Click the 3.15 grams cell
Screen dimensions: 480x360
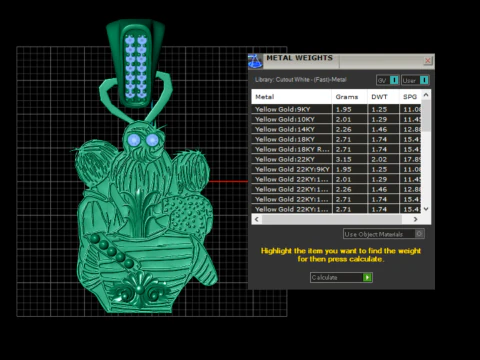coord(350,159)
